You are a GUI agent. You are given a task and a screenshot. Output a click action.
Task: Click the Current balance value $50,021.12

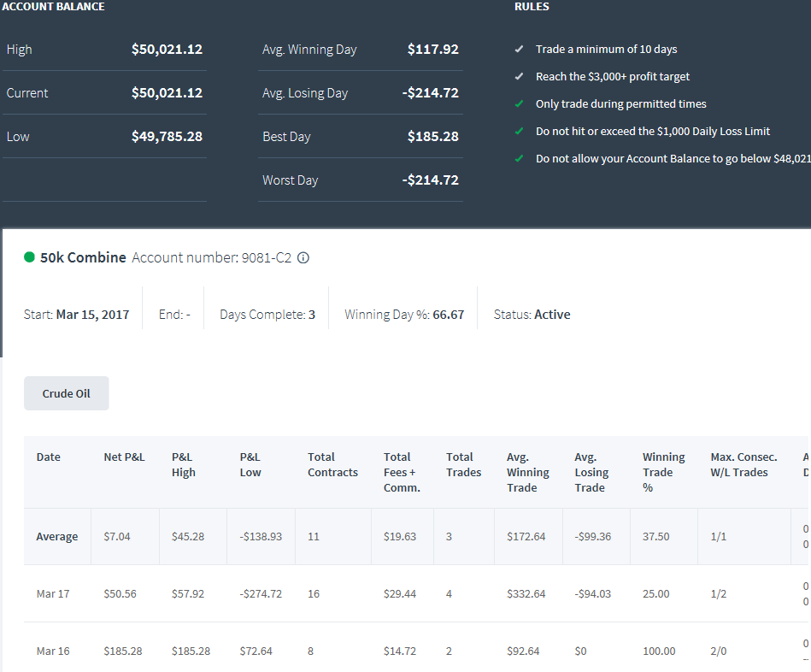click(x=167, y=93)
